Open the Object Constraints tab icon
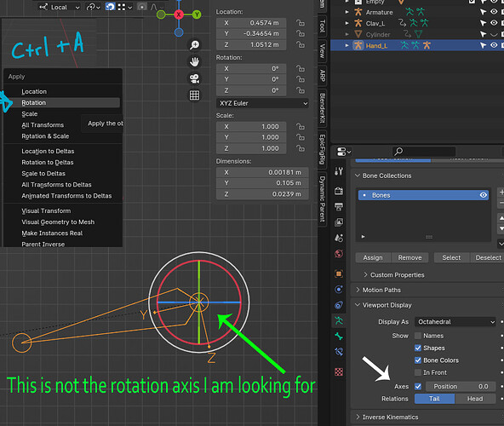This screenshot has height=426, width=504. coord(339,305)
